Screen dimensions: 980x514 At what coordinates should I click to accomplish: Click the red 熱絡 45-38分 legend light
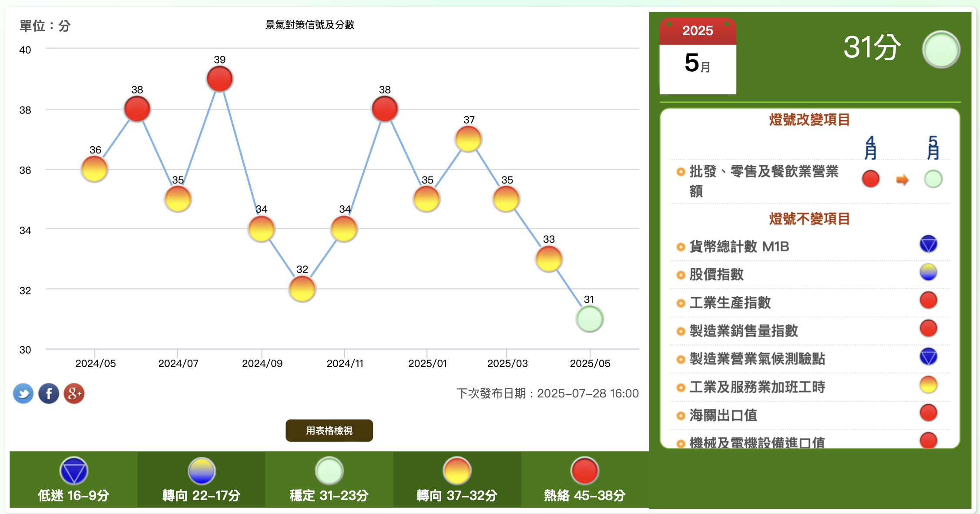click(x=584, y=471)
